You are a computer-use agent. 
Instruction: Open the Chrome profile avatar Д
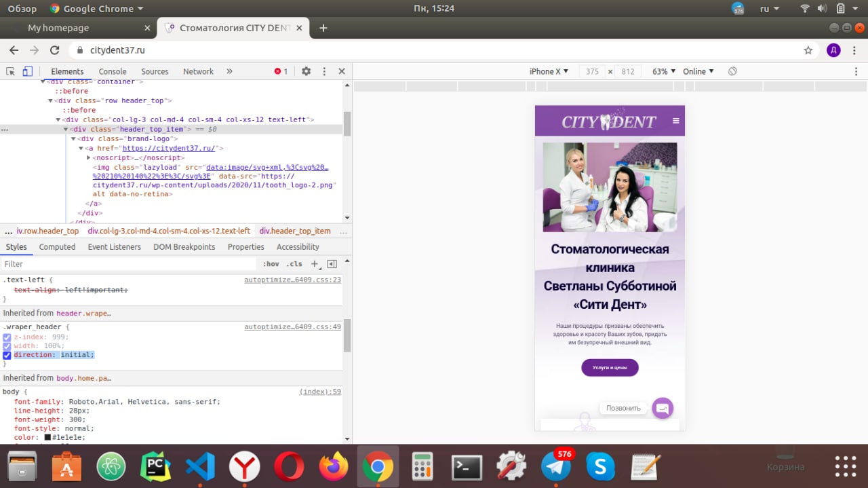coord(834,50)
